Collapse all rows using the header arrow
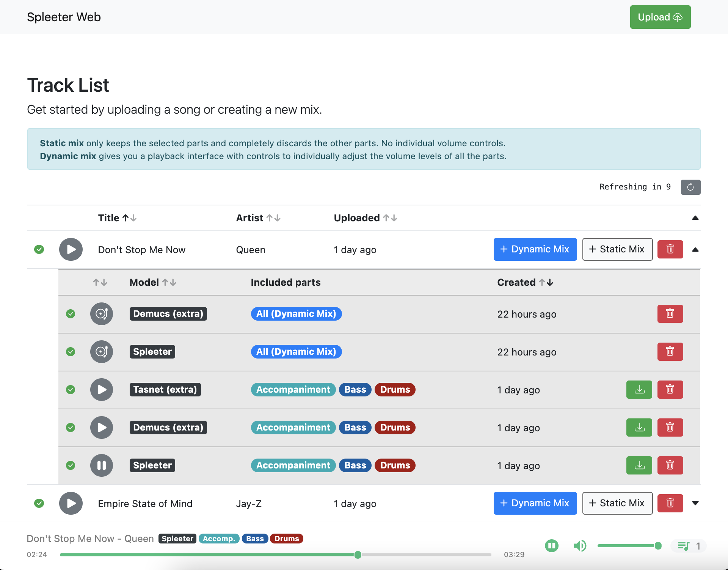The height and width of the screenshot is (570, 728). coord(695,218)
